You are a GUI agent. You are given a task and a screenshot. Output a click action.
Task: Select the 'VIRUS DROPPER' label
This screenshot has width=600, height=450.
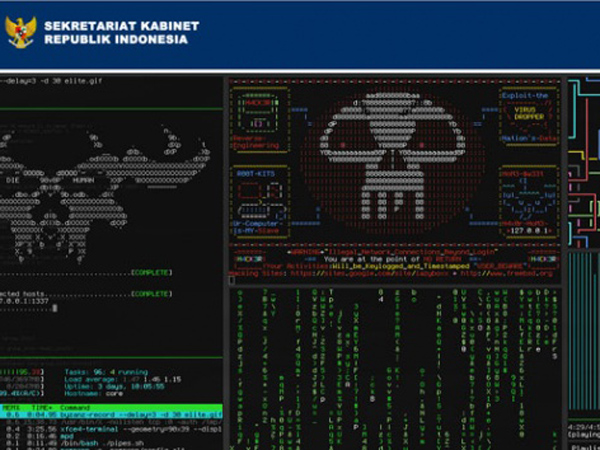529,113
